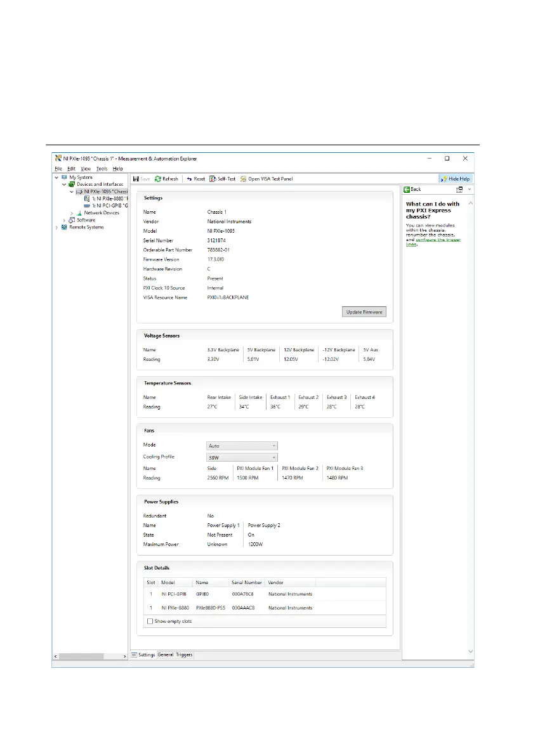Enable Show empty slots checkbox
The width and height of the screenshot is (533, 756).
150,622
